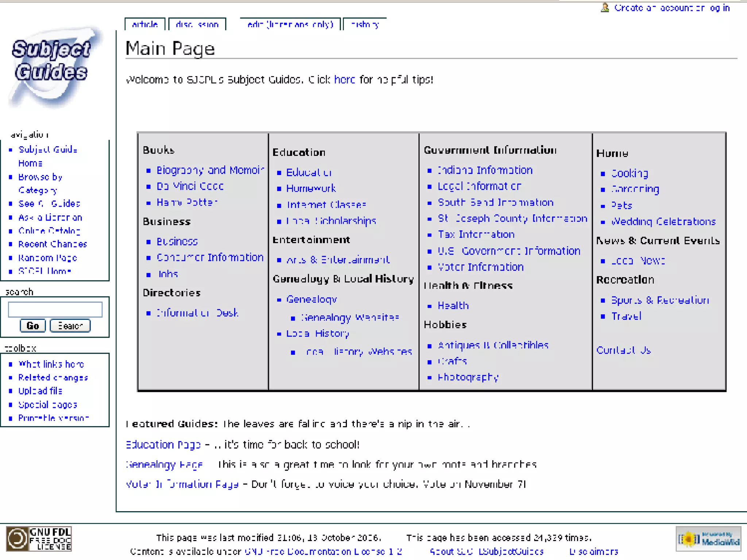747x560 pixels.
Task: Open edit (librarians only) tab
Action: point(290,24)
